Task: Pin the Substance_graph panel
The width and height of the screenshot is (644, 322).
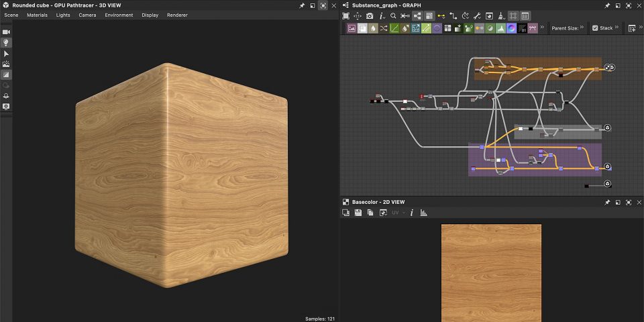Action: click(607, 5)
